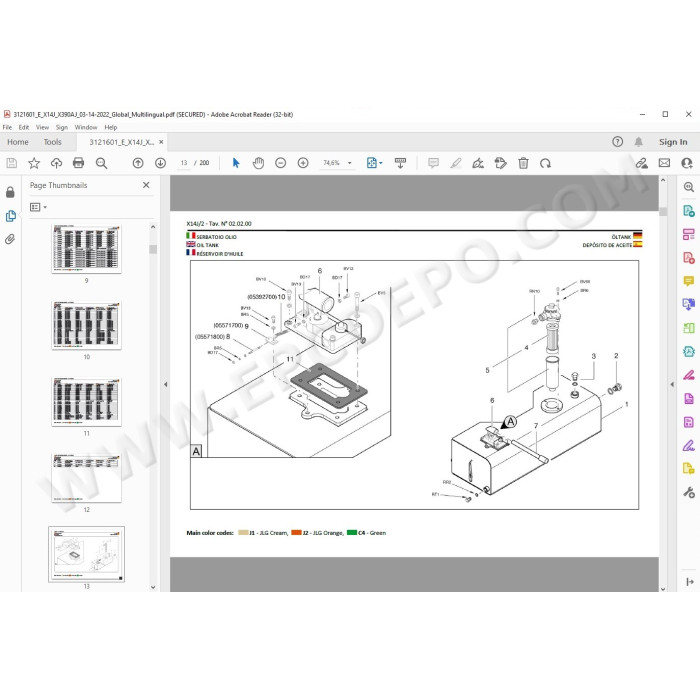Share link to file icon
This screenshot has width=700, height=700.
[x=642, y=163]
